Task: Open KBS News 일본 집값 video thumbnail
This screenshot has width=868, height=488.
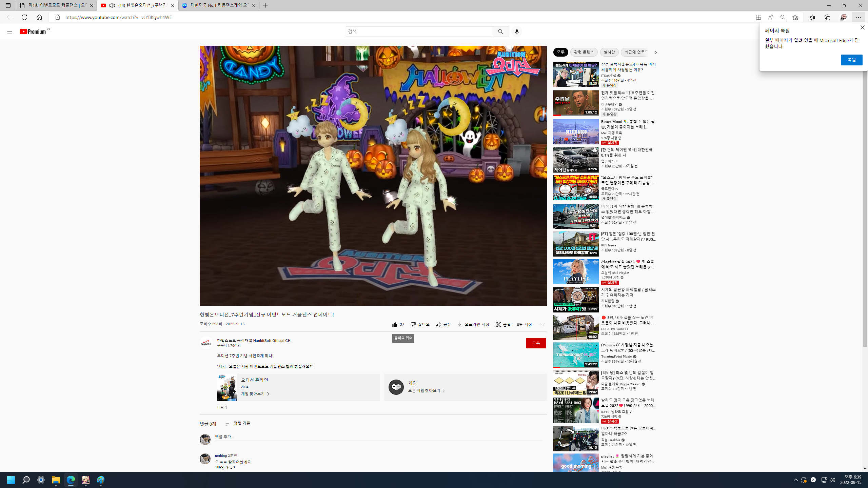Action: coord(576,244)
